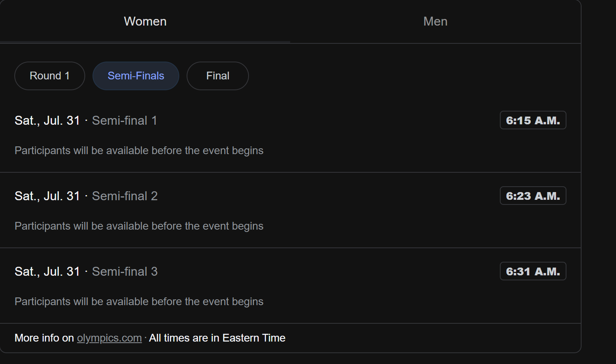Click the Eastern Time notice text

pyautogui.click(x=217, y=338)
